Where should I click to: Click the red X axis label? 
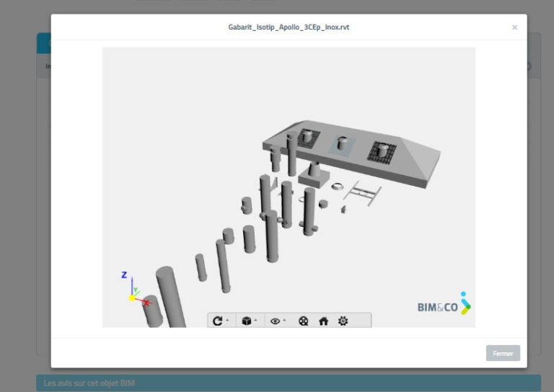click(x=146, y=303)
